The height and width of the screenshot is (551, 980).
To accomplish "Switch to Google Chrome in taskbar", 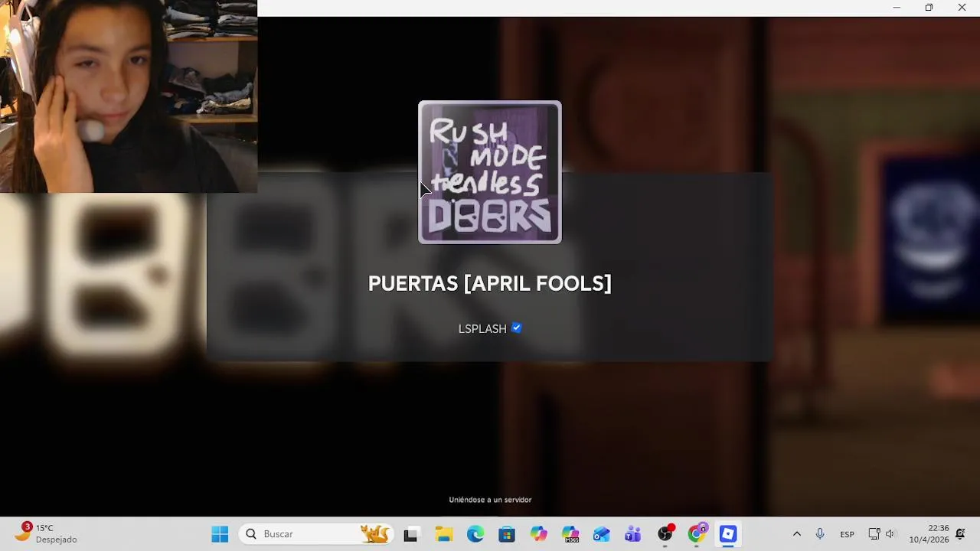I will click(x=697, y=534).
